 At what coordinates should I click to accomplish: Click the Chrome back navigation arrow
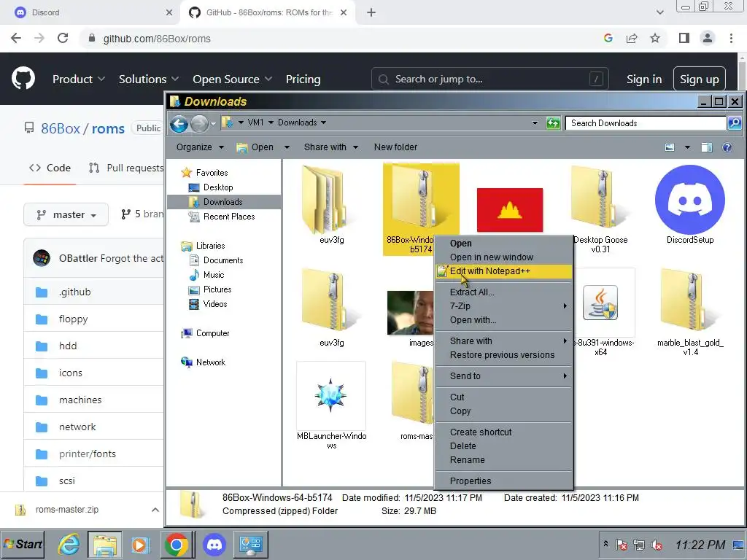16,38
